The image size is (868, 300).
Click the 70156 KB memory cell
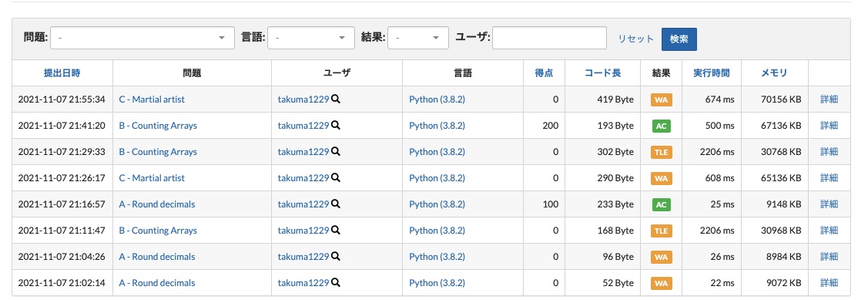pyautogui.click(x=775, y=99)
